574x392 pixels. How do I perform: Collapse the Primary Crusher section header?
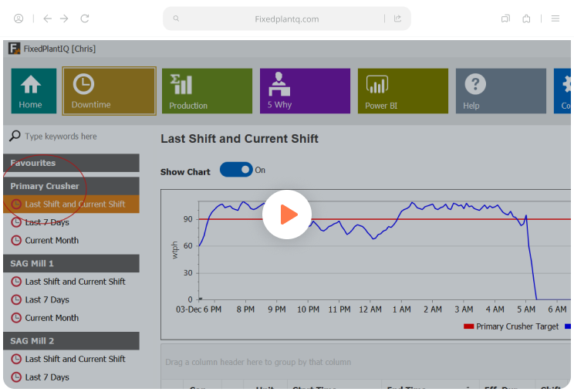point(72,186)
